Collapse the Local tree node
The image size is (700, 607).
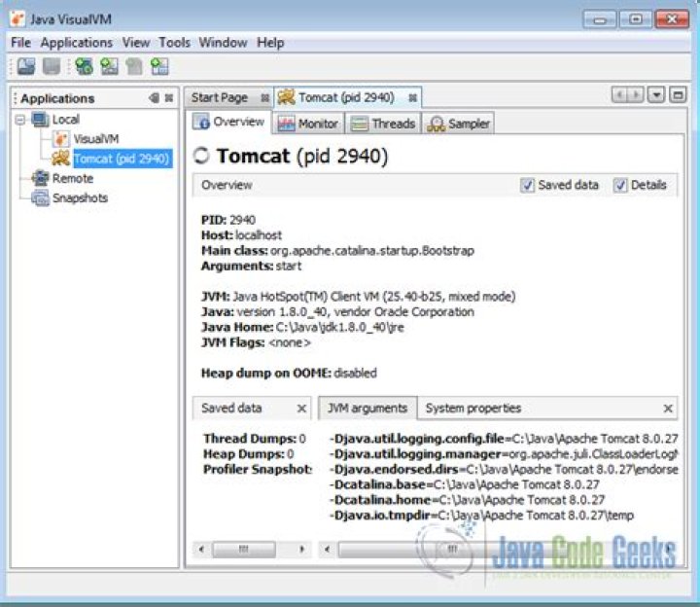20,120
